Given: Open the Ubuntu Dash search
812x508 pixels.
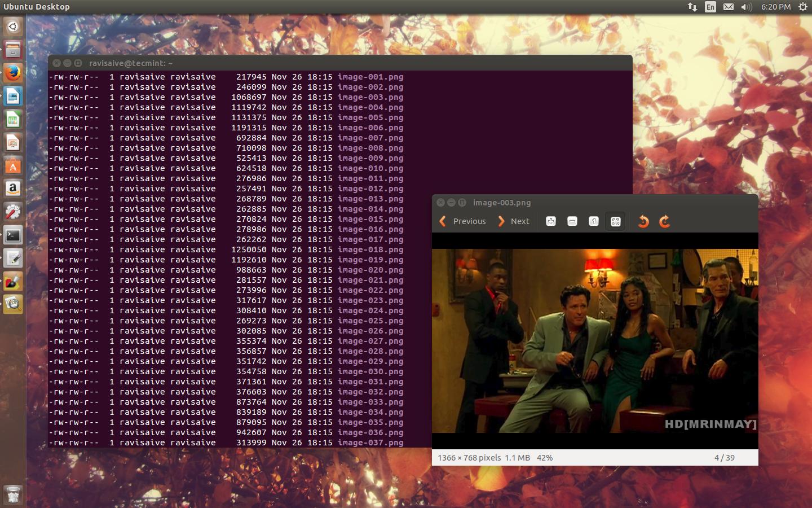Looking at the screenshot, I should [13, 27].
